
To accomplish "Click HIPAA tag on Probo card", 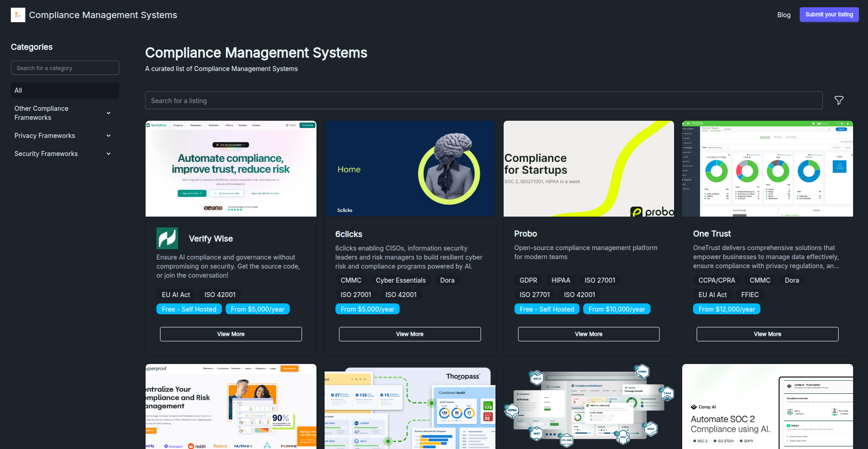I will [x=561, y=280].
